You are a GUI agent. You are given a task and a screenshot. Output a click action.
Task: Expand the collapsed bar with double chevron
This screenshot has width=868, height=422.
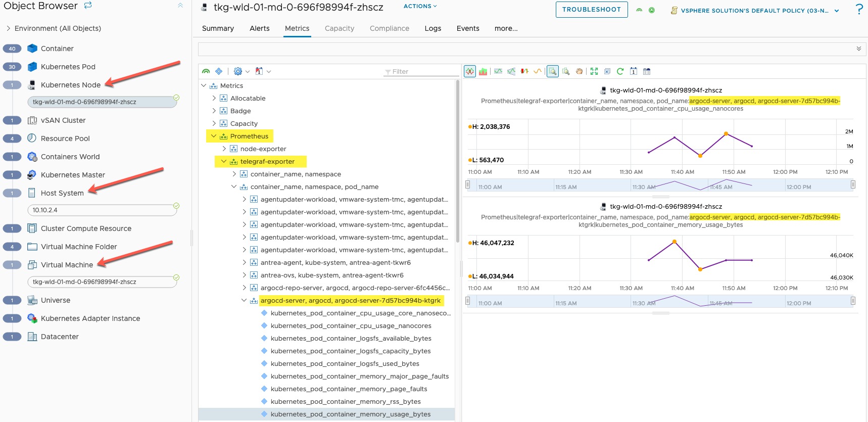pos(858,49)
